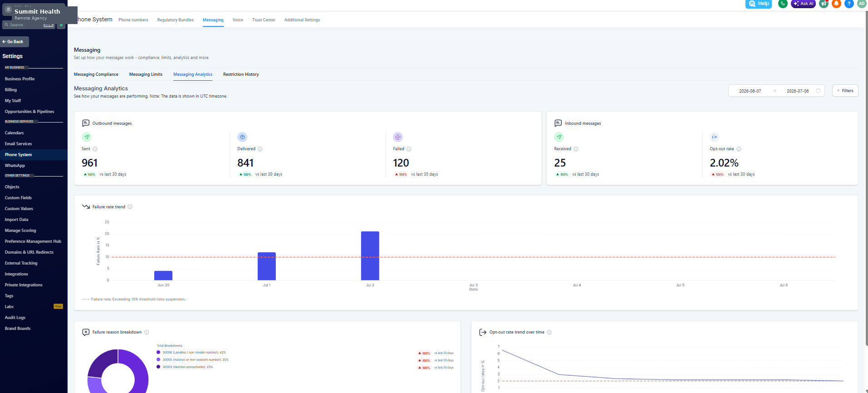868x393 pixels.
Task: Open the AD user avatar
Action: (x=862, y=4)
